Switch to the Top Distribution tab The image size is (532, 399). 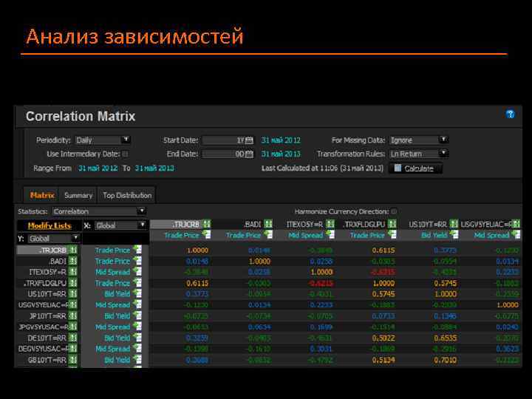pyautogui.click(x=127, y=195)
